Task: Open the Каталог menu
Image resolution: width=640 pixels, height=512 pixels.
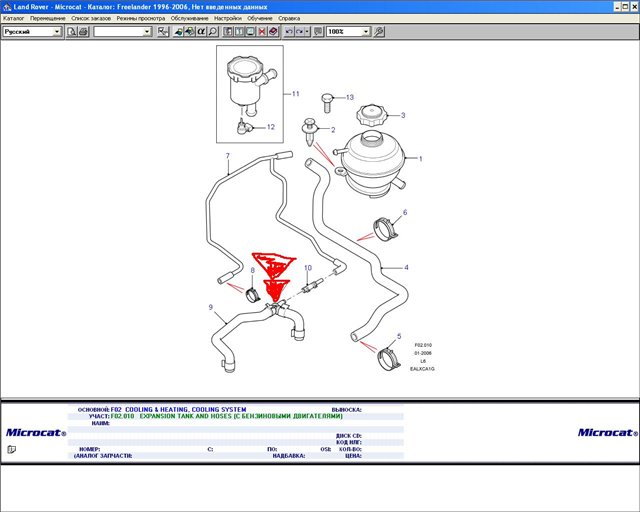Action: 13,18
